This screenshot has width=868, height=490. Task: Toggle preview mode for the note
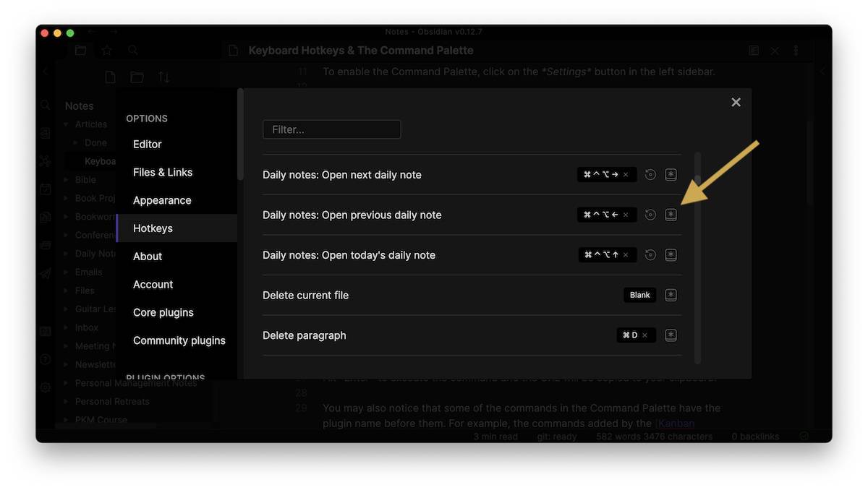click(x=754, y=51)
